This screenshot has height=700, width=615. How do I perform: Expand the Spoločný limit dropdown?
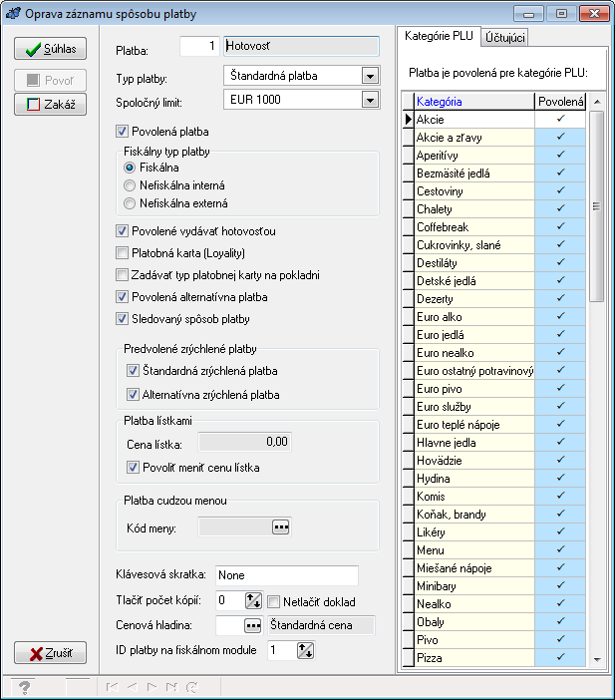[x=370, y=100]
